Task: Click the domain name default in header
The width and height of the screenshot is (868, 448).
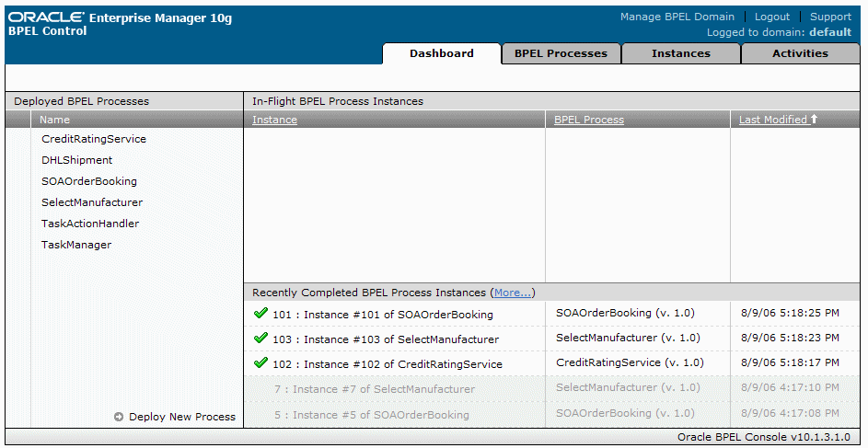Action: [830, 32]
